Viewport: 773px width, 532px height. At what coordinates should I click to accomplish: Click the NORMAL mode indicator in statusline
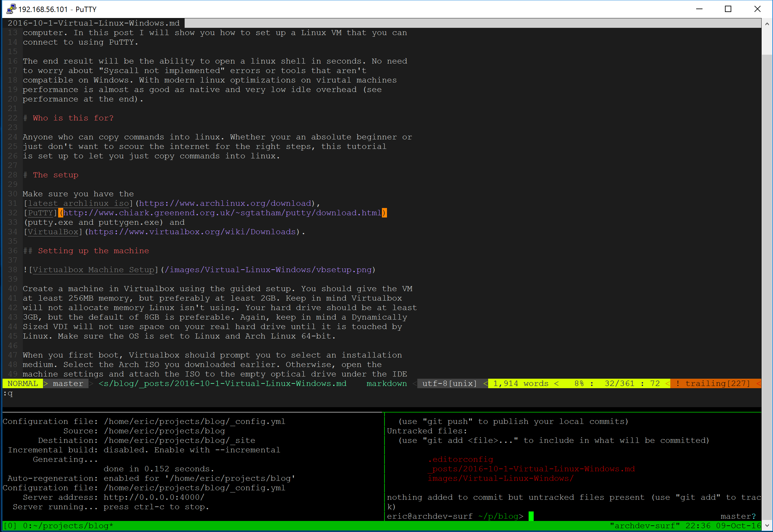click(23, 383)
